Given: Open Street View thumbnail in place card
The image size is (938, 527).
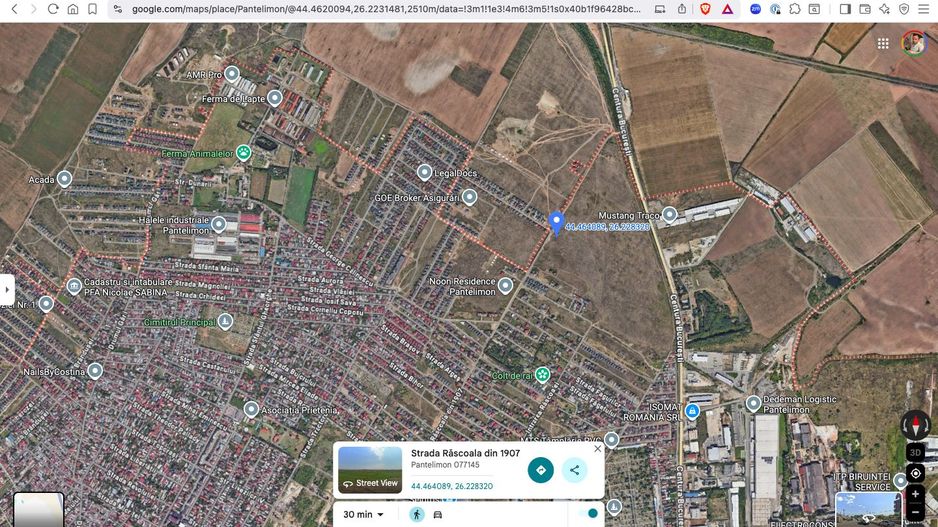Looking at the screenshot, I should point(370,470).
